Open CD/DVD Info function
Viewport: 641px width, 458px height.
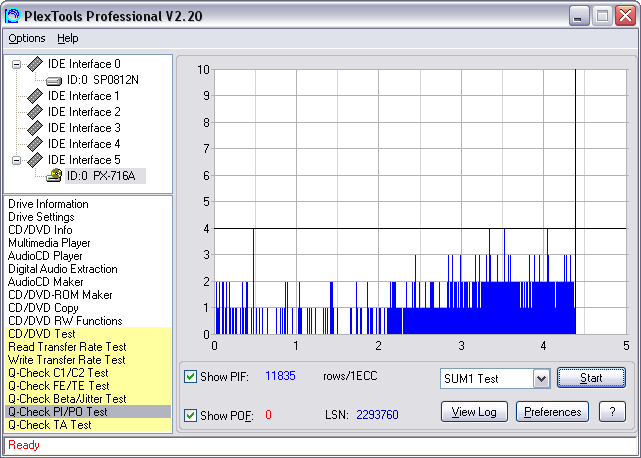(40, 230)
